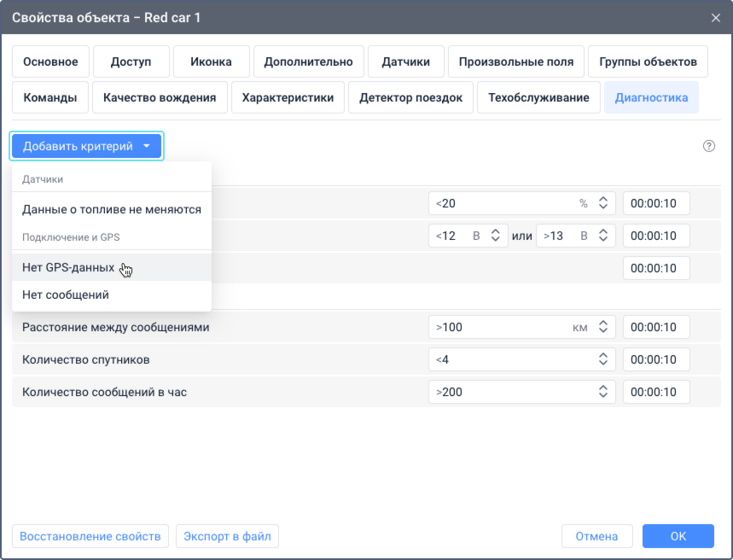
Task: Go to the Качество вождения tab
Action: pos(160,97)
